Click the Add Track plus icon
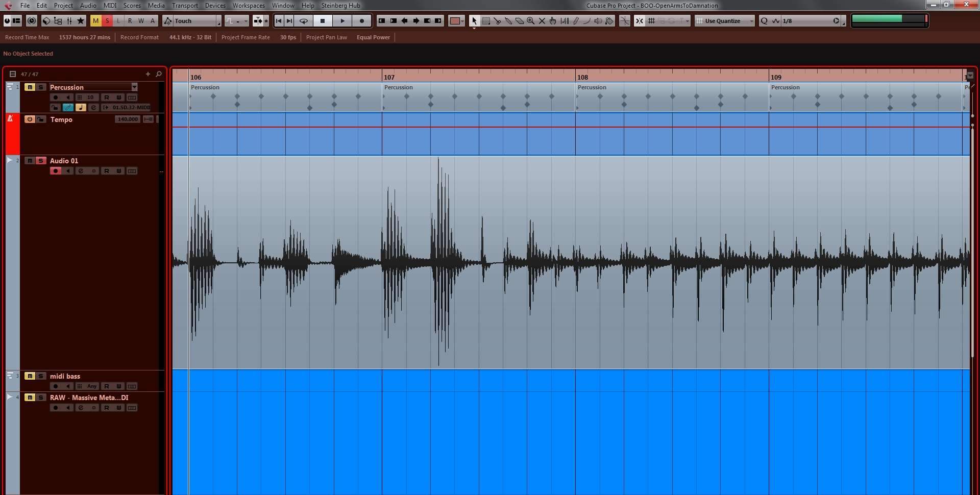Viewport: 980px width, 495px height. pos(148,74)
